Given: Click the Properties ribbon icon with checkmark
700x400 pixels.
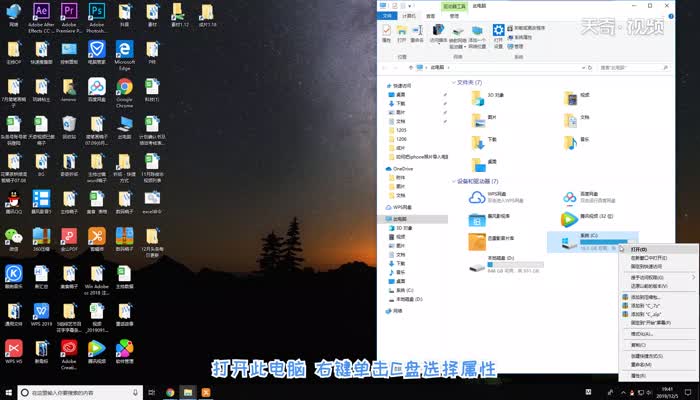Looking at the screenshot, I should point(387,34).
